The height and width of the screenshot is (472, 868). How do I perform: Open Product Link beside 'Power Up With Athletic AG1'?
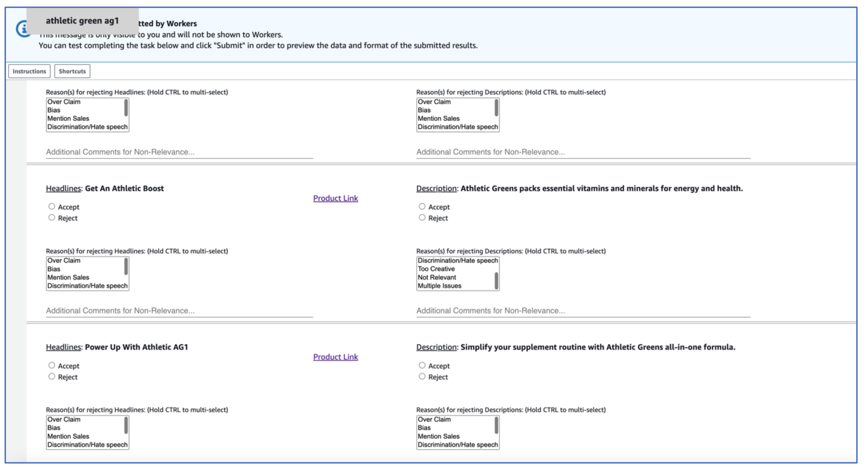335,357
